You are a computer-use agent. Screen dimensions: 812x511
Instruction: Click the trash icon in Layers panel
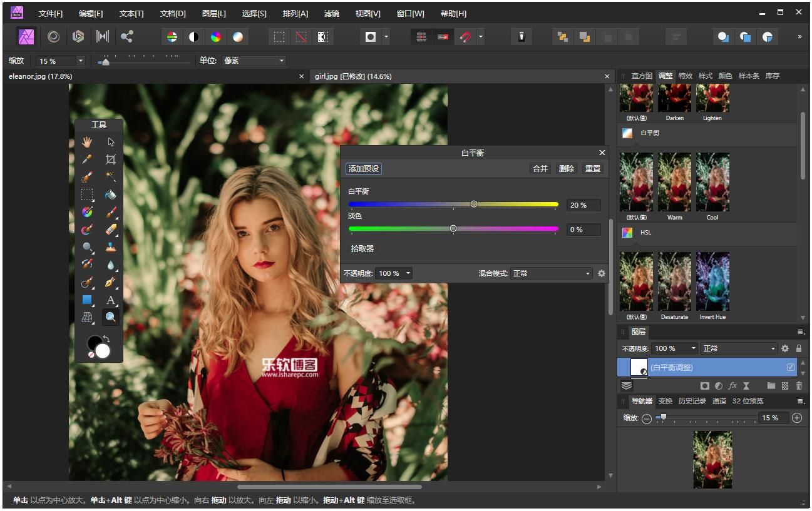(x=799, y=386)
